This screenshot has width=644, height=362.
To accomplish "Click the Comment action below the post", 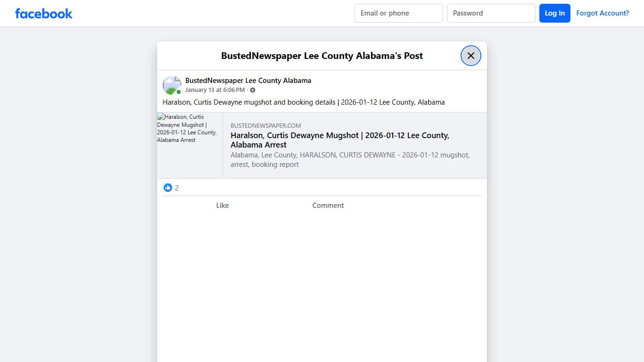I will tap(328, 205).
